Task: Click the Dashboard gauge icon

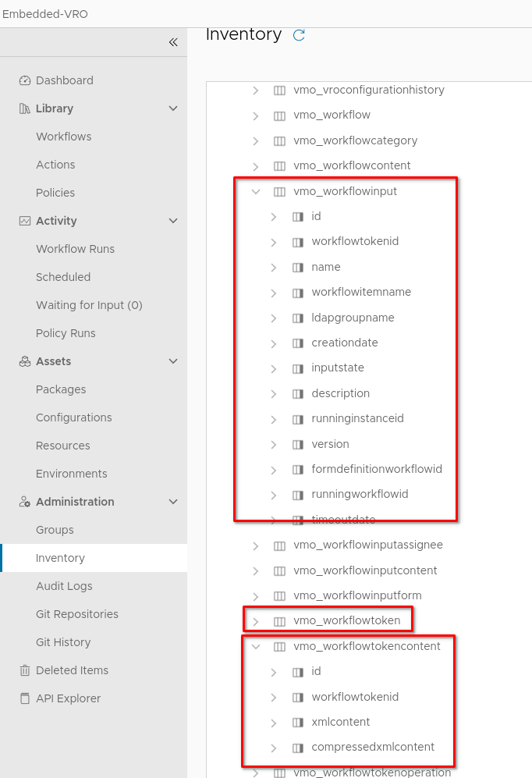Action: 24,80
